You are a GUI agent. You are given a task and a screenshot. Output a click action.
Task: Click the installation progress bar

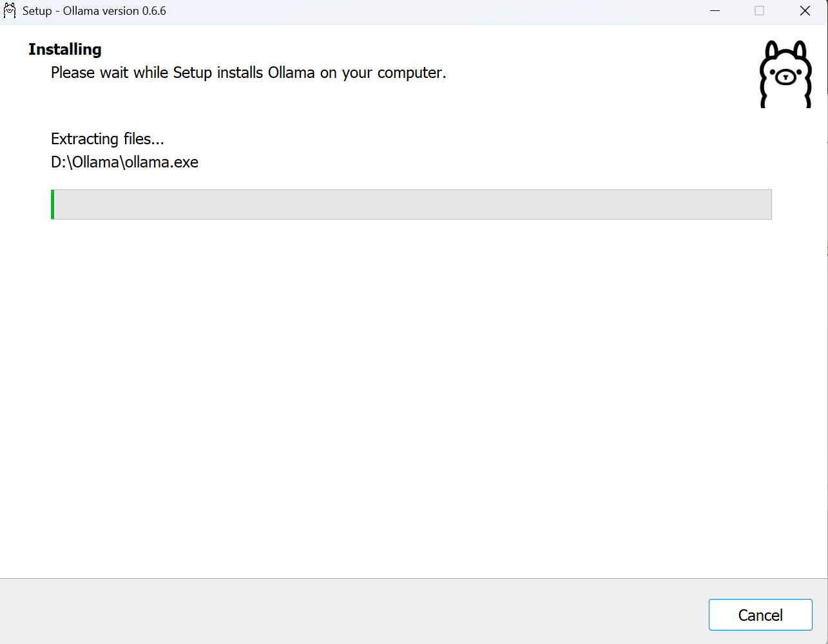click(411, 204)
